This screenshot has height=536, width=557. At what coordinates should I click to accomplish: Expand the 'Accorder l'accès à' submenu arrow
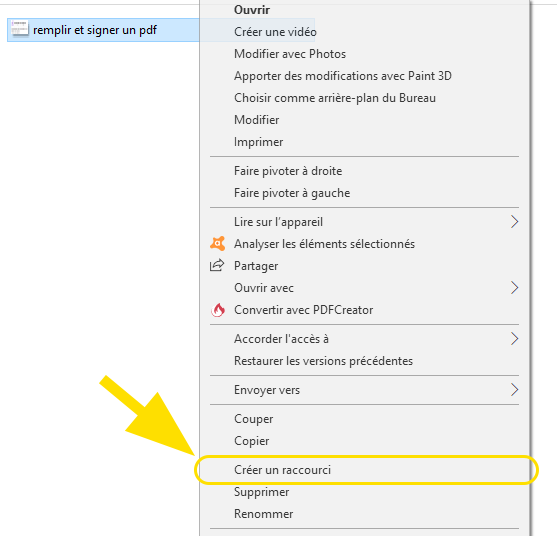coord(514,339)
